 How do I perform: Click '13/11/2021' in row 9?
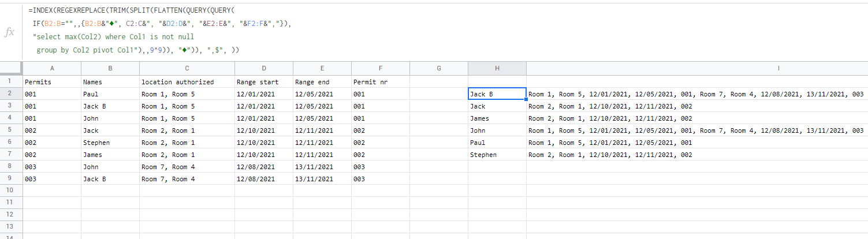coord(322,178)
